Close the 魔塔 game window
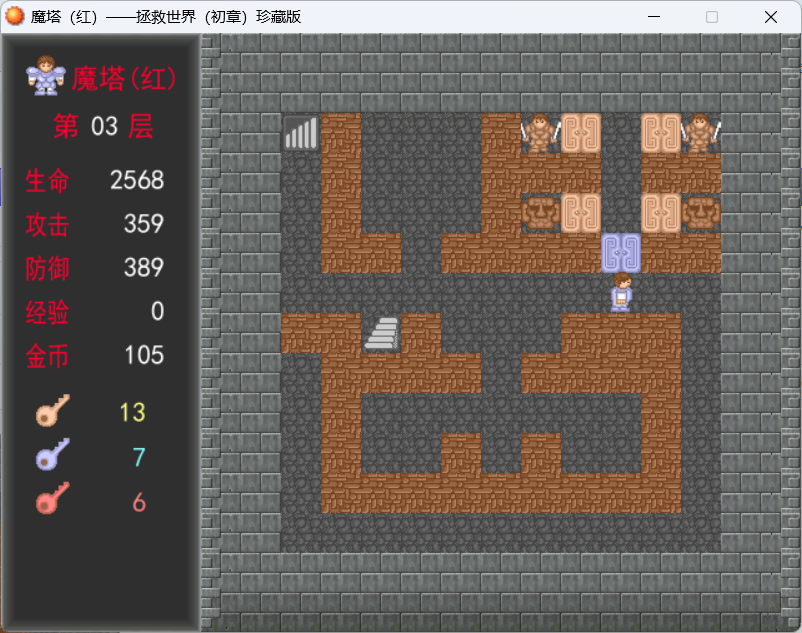Screen dimensions: 802x633 coord(771,17)
